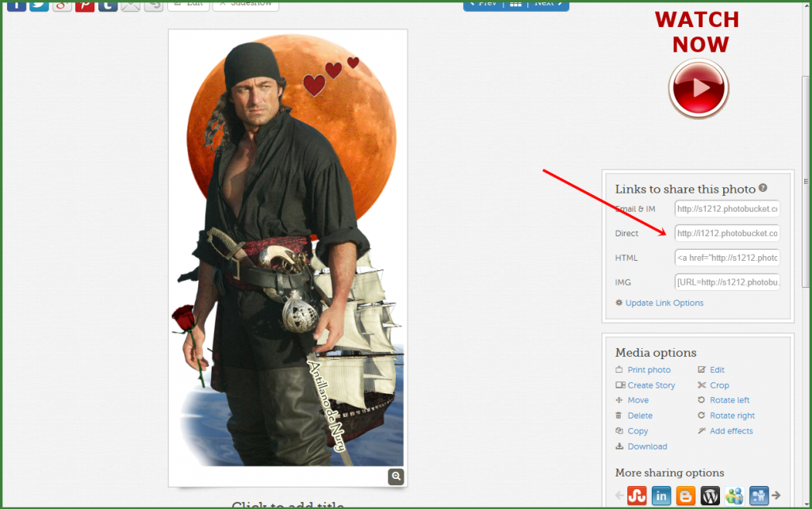Select the IMG code text box
This screenshot has height=509, width=812.
[727, 282]
